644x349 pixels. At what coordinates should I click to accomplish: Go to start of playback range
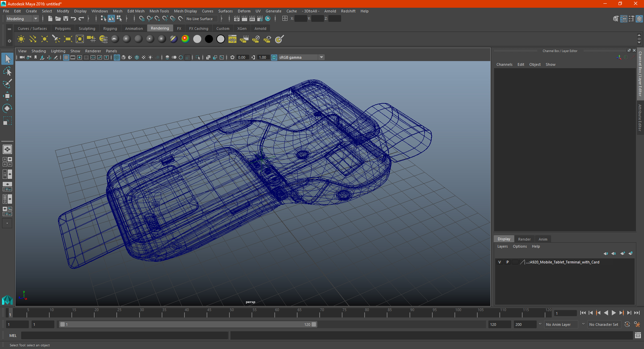[x=583, y=313]
